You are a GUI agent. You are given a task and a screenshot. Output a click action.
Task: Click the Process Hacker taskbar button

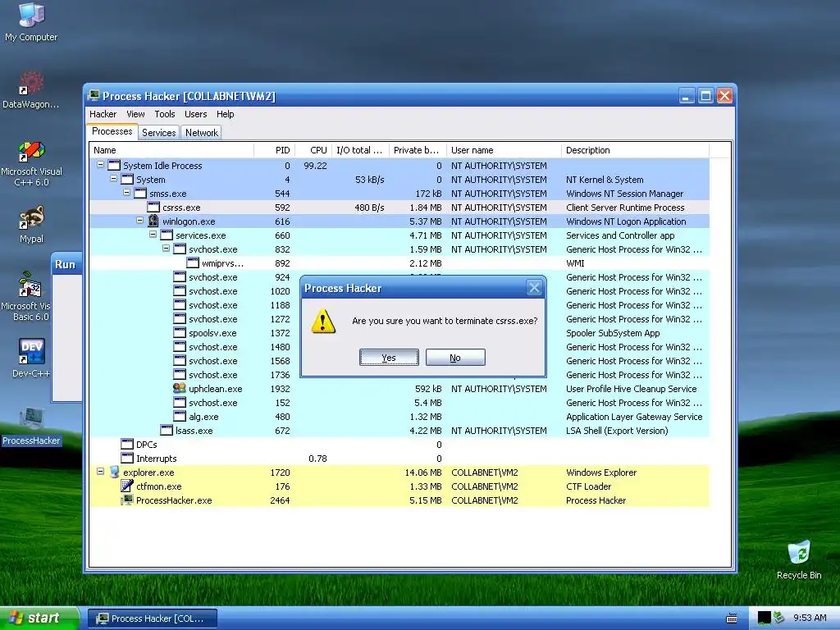tap(152, 619)
